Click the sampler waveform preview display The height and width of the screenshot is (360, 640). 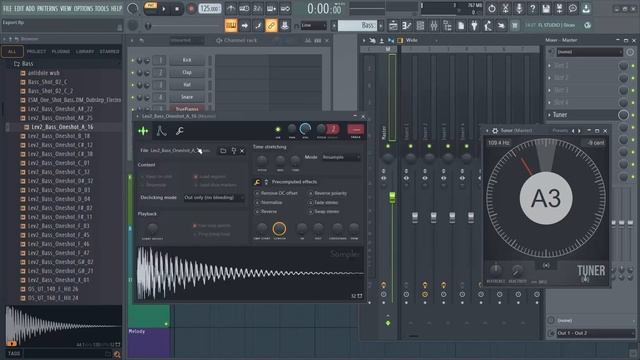click(250, 273)
